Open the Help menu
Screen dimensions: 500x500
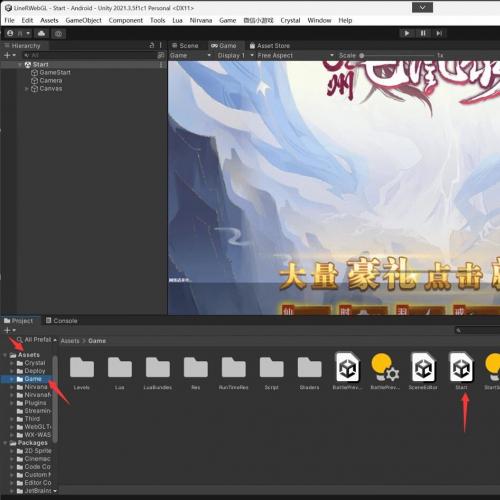(x=345, y=20)
